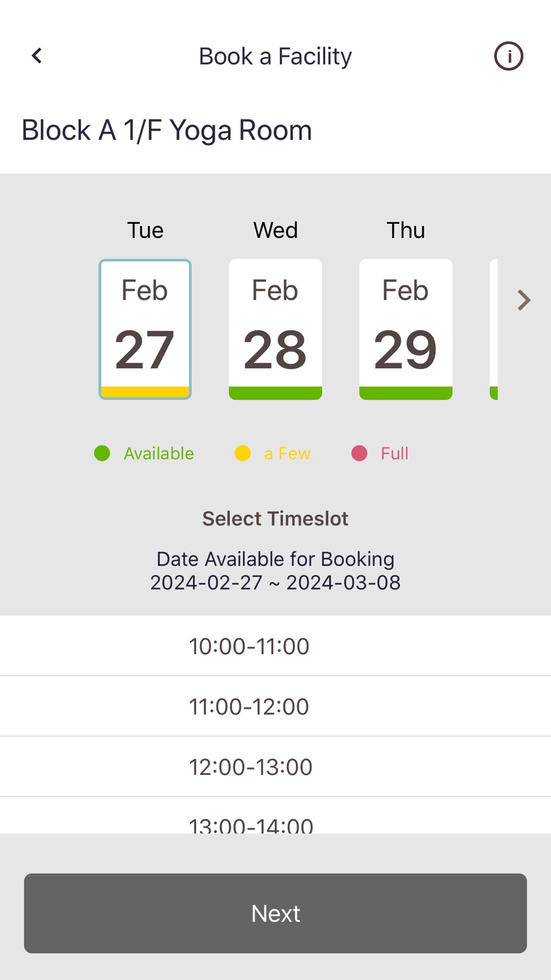
Task: Tap the partially visible fourth date card
Action: click(494, 328)
